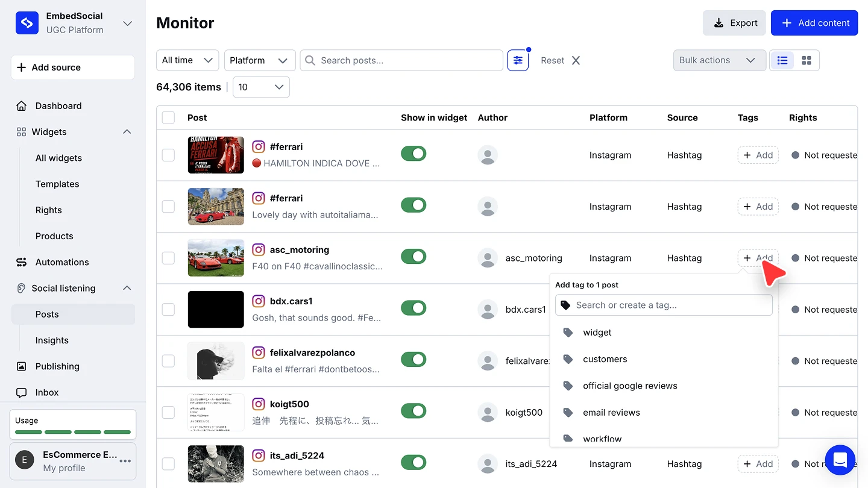Viewport: 868px width, 488px height.
Task: Click the tag icon beside 'email reviews'
Action: coord(568,413)
